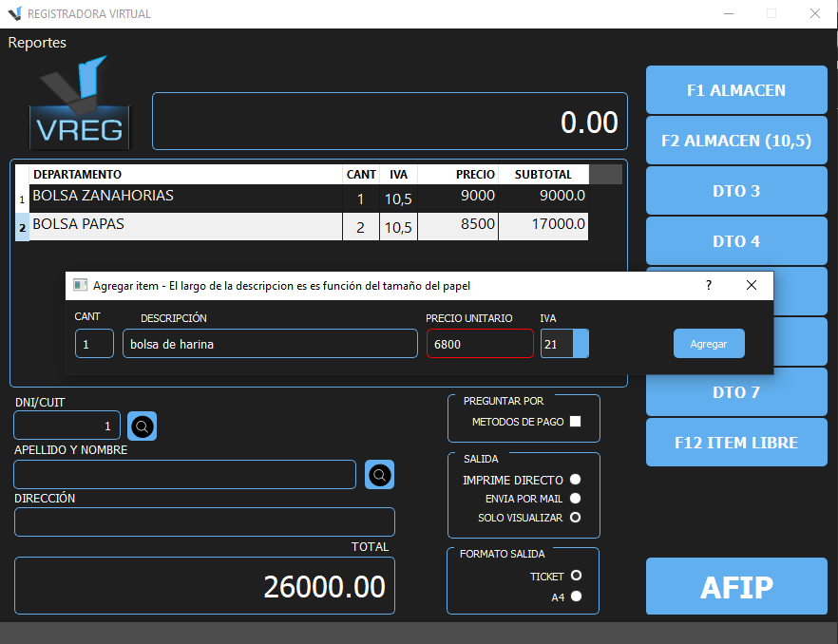Select the Imprime Directo radio option
Viewport: 838px width, 644px height.
575,480
